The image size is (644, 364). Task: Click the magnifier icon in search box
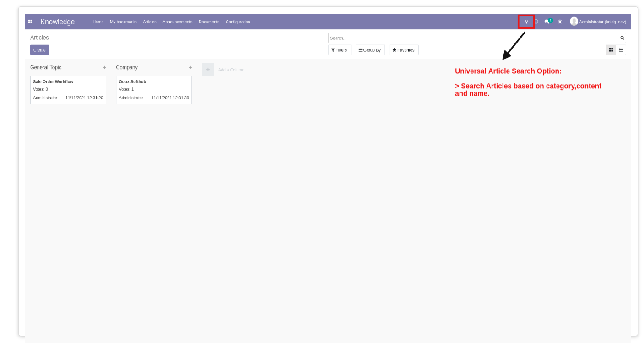(622, 38)
